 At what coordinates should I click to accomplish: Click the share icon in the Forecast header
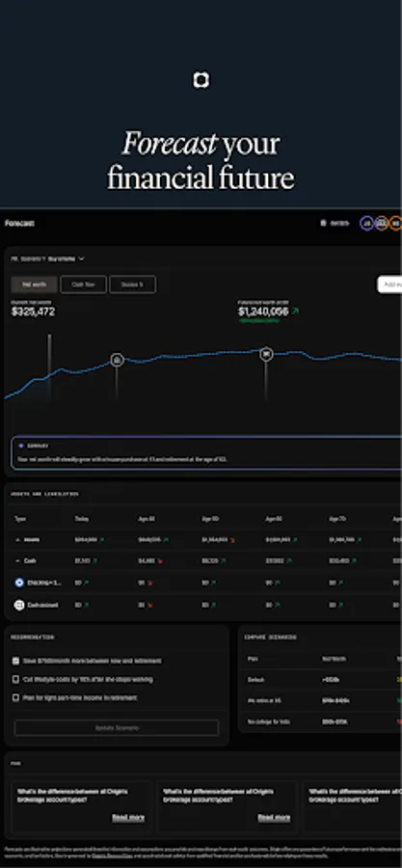(x=324, y=223)
